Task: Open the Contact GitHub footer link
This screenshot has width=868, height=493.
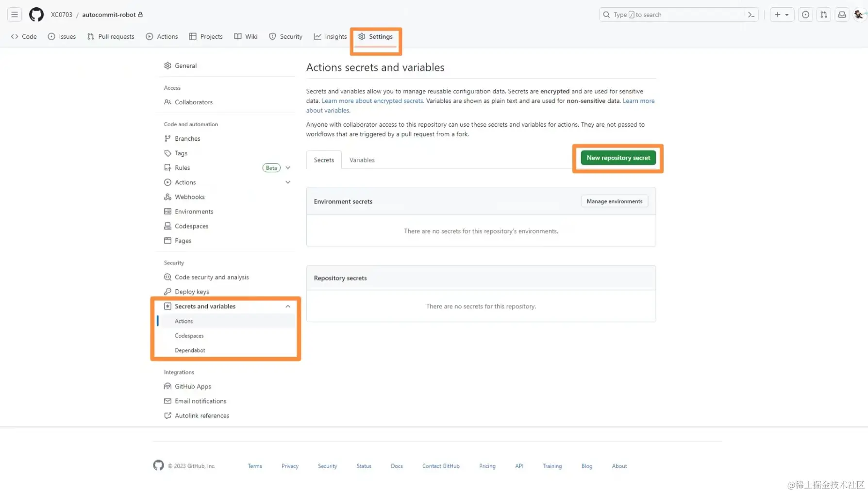Action: [x=441, y=466]
